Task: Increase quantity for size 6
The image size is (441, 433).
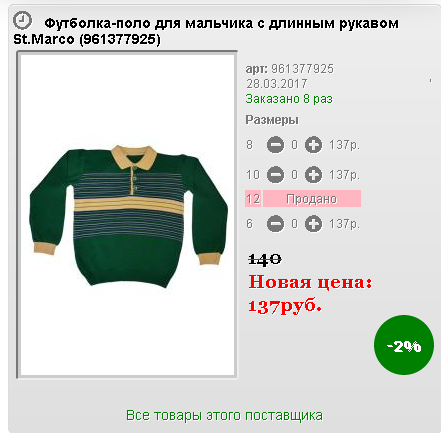Action: click(313, 224)
